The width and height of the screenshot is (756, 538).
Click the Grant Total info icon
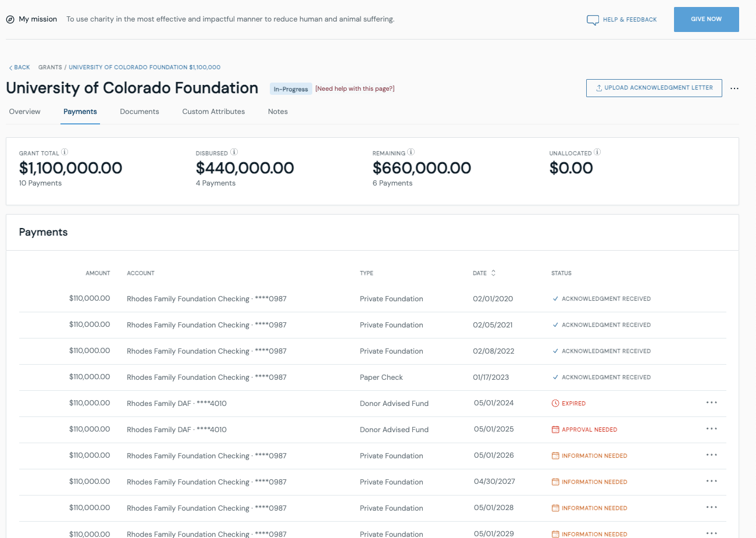pyautogui.click(x=65, y=152)
